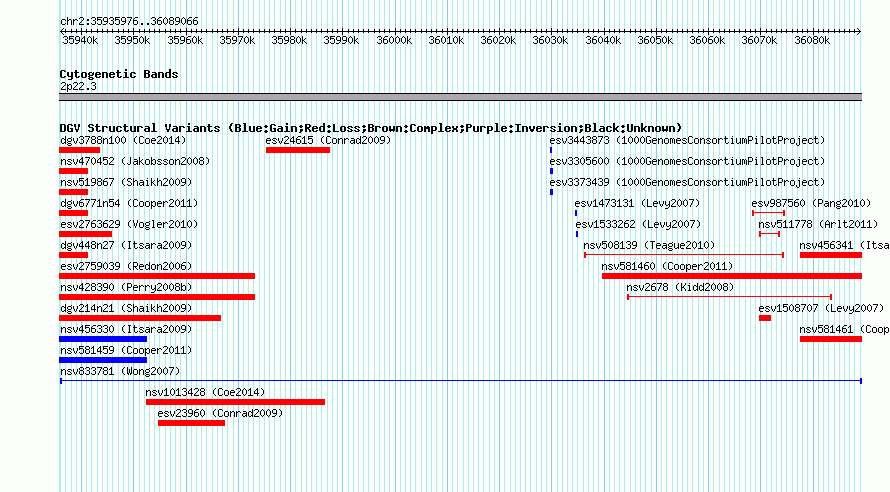Select the red bar under esv23960 (Conrad2009)
890x492 pixels.
191,423
